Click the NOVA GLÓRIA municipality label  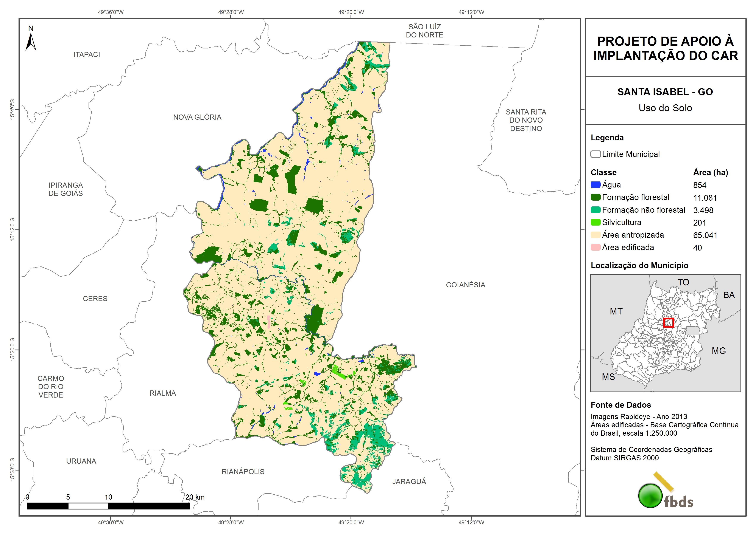point(197,117)
